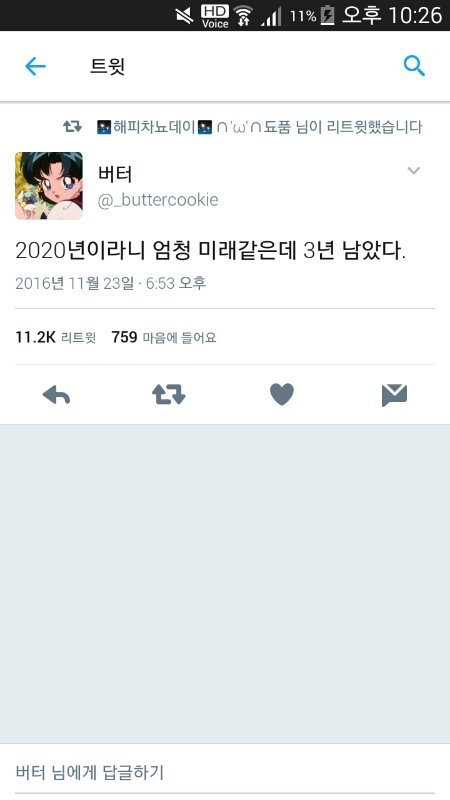Open @_buttercookie handle link
The height and width of the screenshot is (800, 450).
158,199
